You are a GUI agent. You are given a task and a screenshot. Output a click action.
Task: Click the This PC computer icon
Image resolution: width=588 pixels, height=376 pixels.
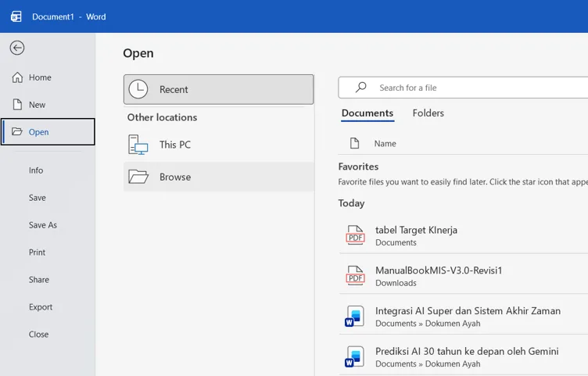138,145
